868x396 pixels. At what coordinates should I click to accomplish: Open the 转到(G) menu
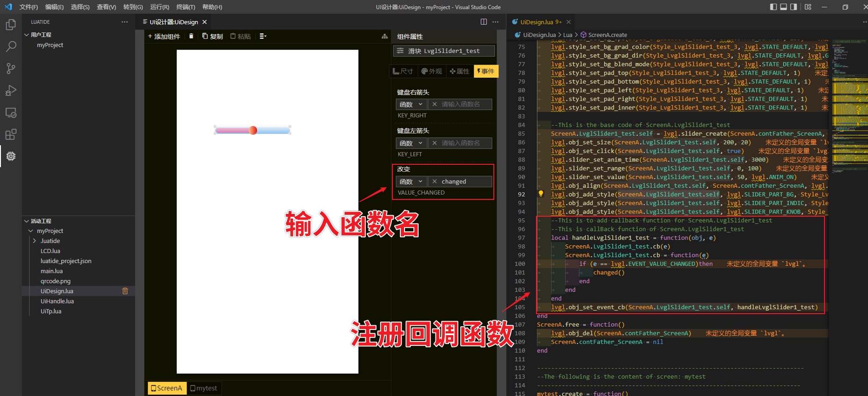point(133,7)
